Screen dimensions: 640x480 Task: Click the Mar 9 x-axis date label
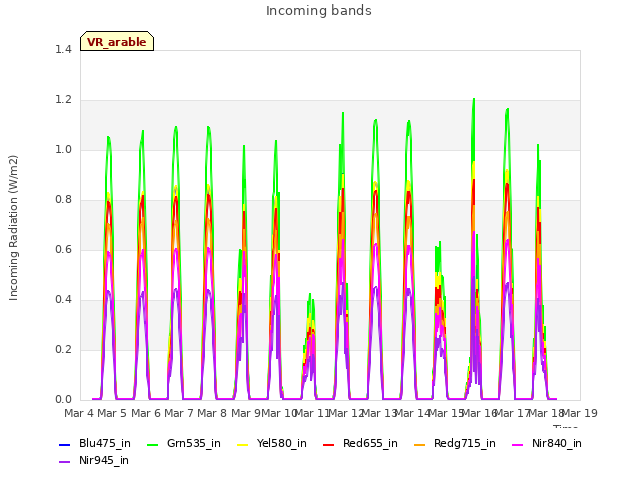[246, 413]
